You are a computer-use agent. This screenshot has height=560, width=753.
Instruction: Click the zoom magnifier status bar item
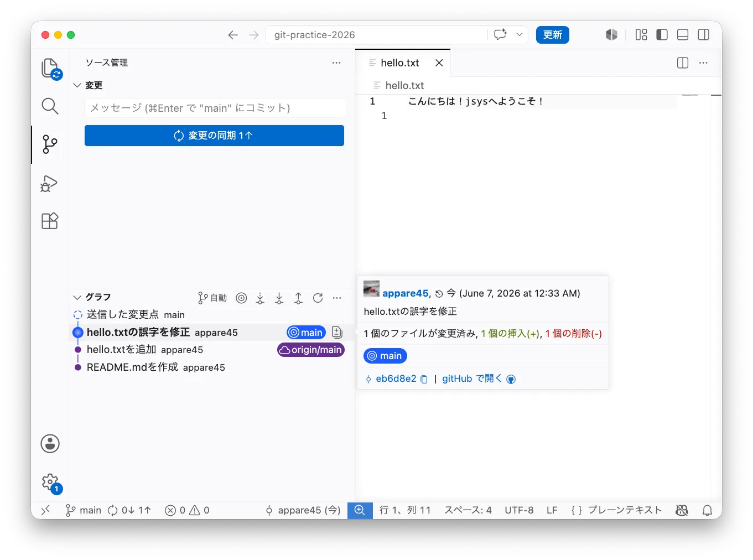tap(360, 510)
